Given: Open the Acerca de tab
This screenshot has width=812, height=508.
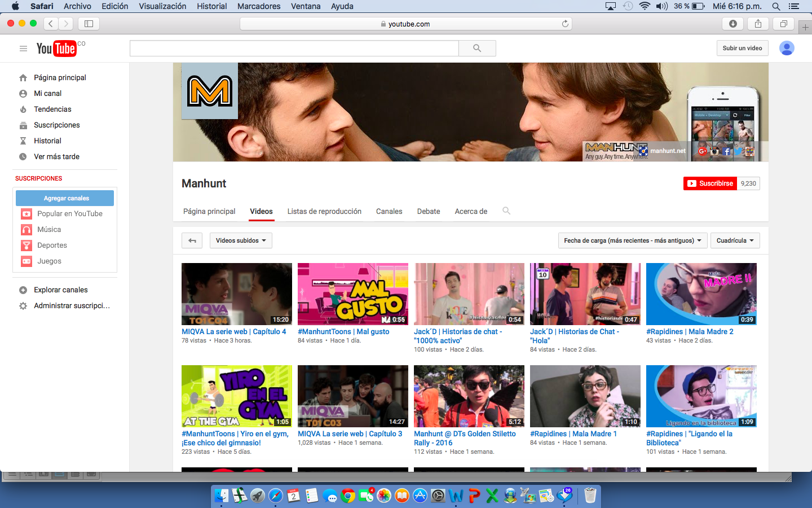Looking at the screenshot, I should coord(471,211).
